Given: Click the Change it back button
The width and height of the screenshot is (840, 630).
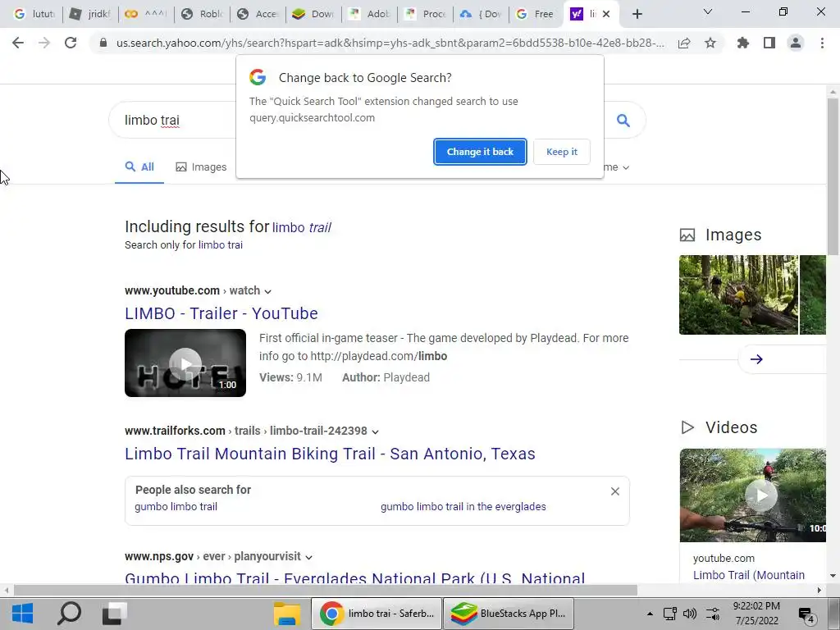Looking at the screenshot, I should [x=480, y=152].
